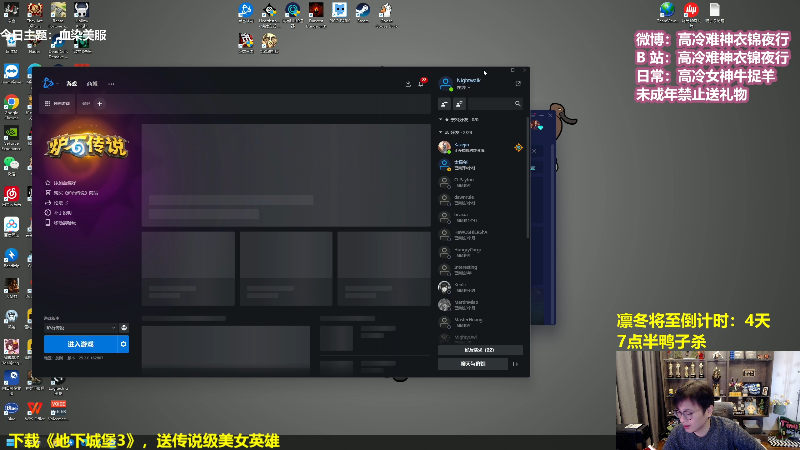
Task: Pop out the friends list panel
Action: (x=518, y=83)
